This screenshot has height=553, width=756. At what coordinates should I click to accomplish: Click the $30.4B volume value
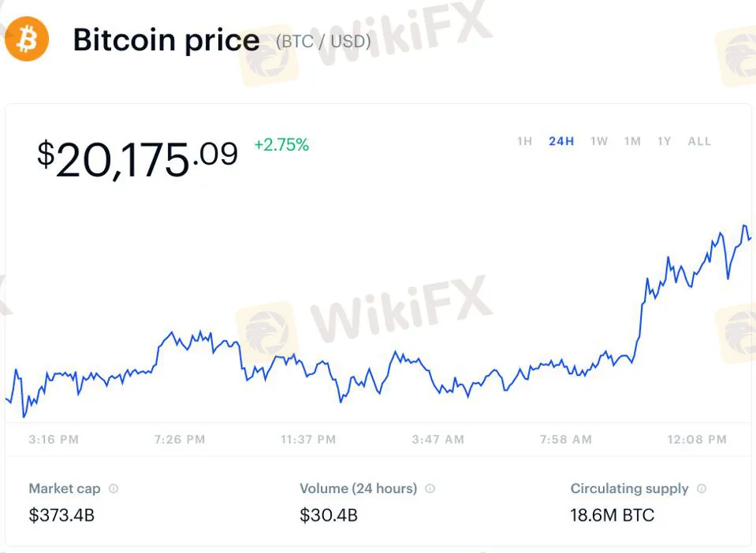coord(329,516)
